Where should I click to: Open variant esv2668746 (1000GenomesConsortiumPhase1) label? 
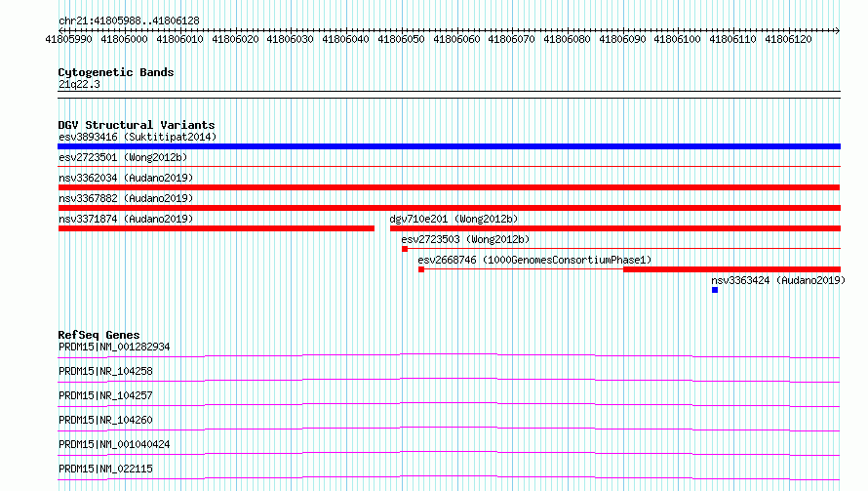click(534, 260)
